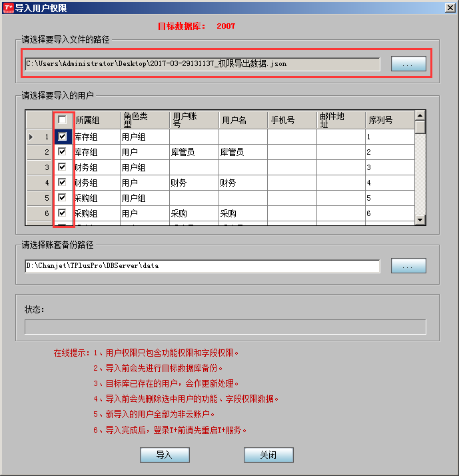Click 财务组 cell in row 3
The width and height of the screenshot is (459, 476).
click(x=97, y=167)
